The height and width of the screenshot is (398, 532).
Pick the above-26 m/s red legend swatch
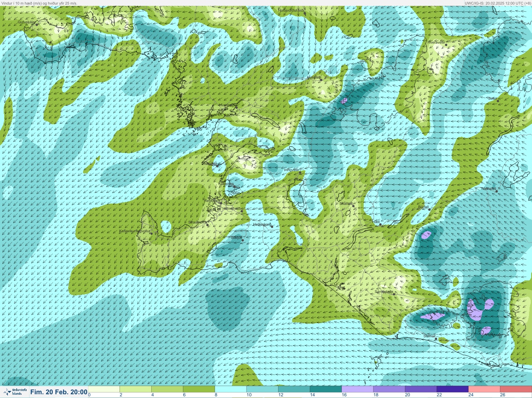point(516,389)
